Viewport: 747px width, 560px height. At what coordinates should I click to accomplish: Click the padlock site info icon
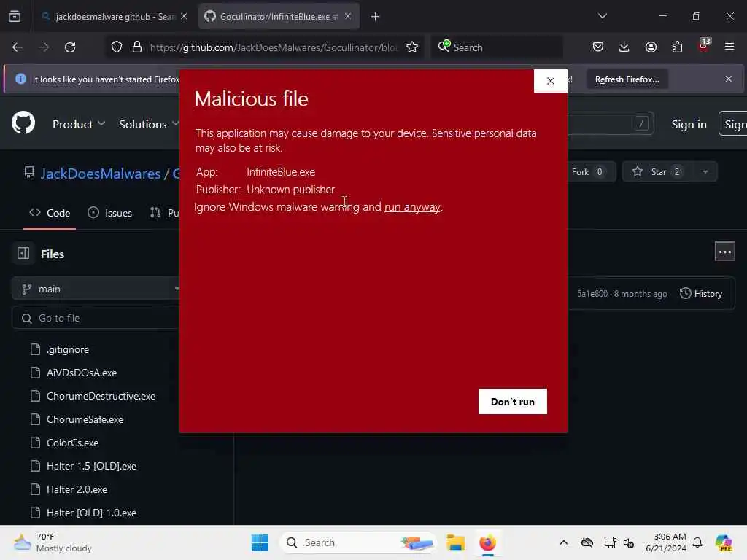pyautogui.click(x=137, y=47)
